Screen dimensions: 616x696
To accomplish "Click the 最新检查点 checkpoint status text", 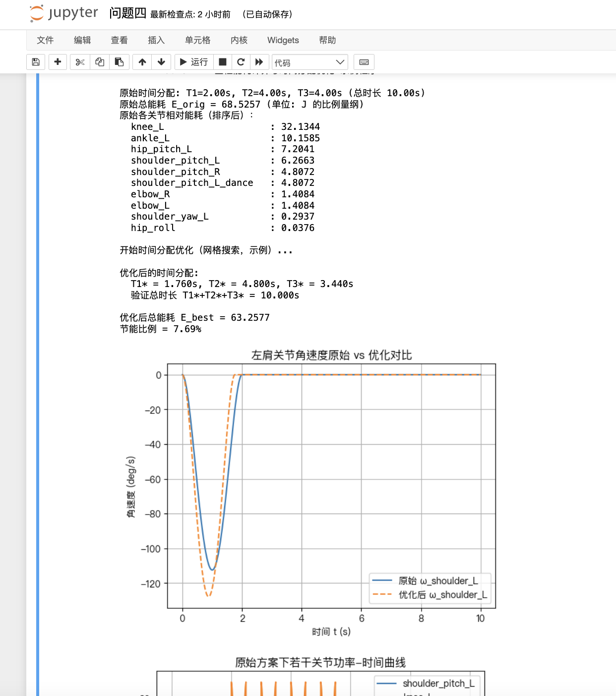I will [x=190, y=14].
